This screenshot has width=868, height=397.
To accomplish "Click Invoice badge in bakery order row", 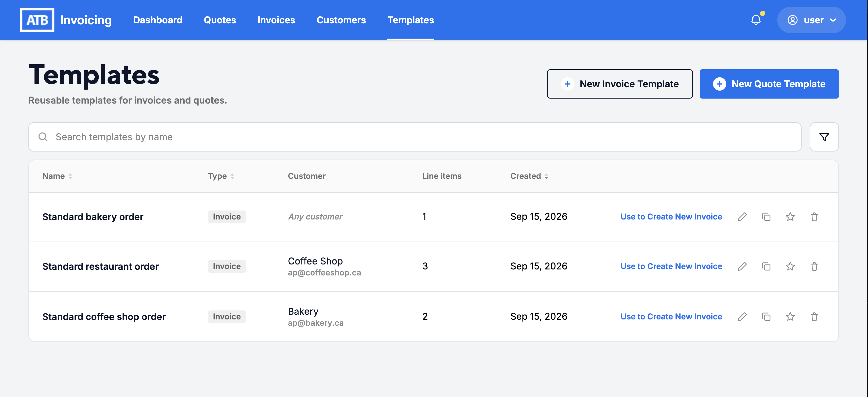I will pos(226,216).
